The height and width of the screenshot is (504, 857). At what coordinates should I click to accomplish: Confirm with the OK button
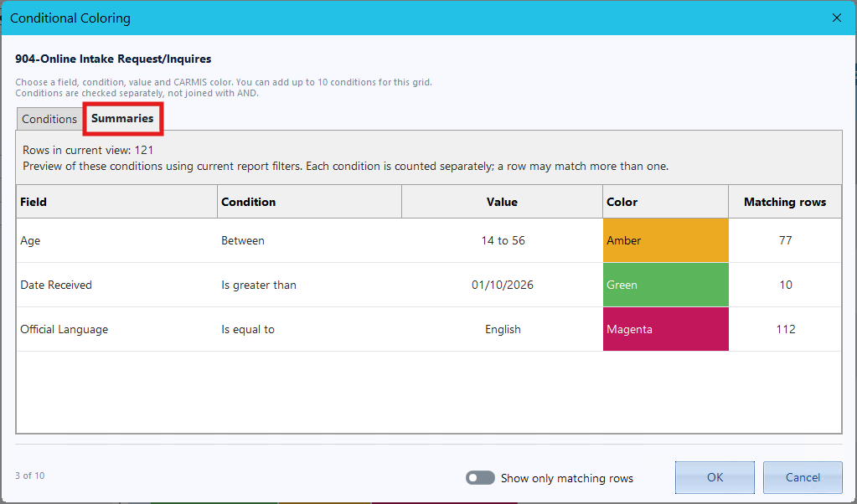pyautogui.click(x=715, y=477)
